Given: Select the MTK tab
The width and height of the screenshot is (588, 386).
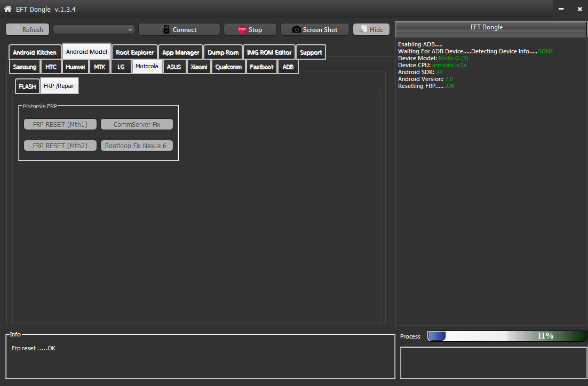Looking at the screenshot, I should pyautogui.click(x=100, y=67).
